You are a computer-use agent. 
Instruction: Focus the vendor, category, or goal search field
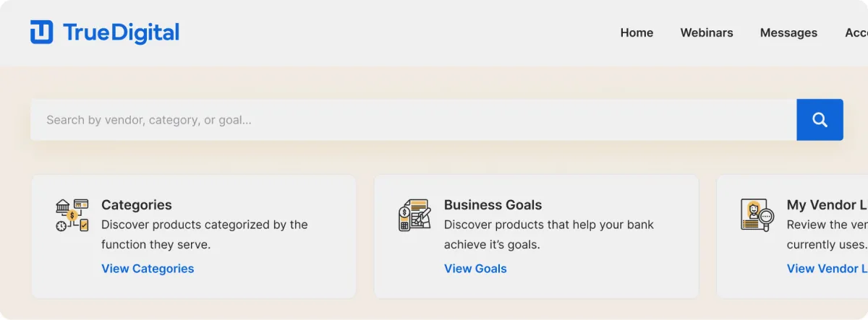412,120
